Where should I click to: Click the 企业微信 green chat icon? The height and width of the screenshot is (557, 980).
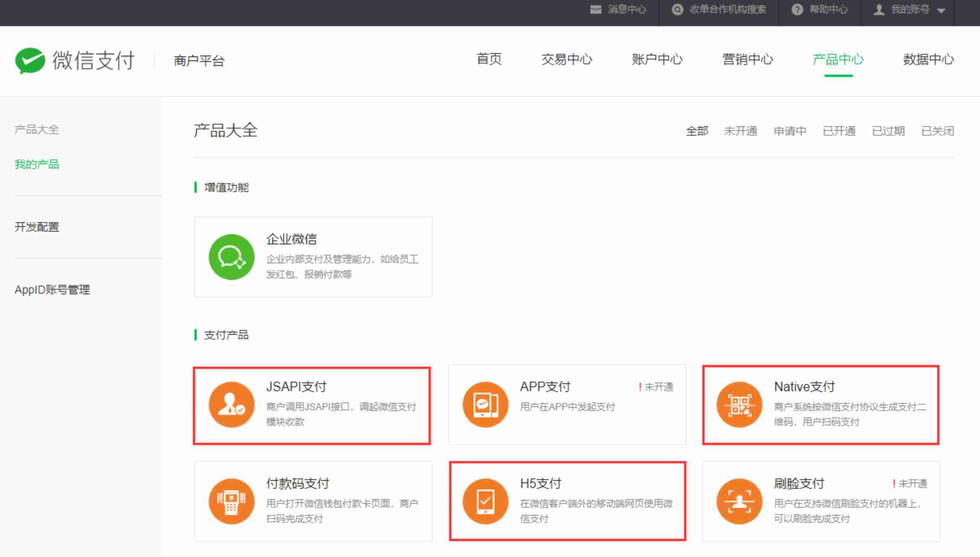tap(231, 257)
